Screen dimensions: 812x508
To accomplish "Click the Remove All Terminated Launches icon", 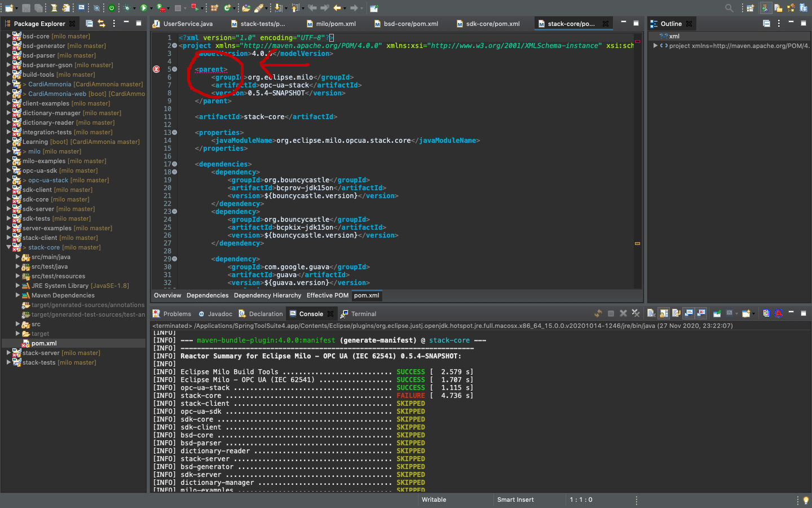I will coord(636,313).
